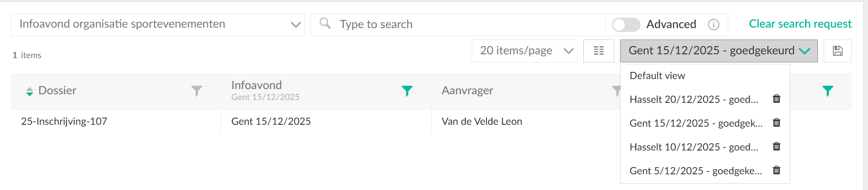The height and width of the screenshot is (190, 868).
Task: Expand the Infoavond organisatie sportevenementen dropdown
Action: point(158,24)
